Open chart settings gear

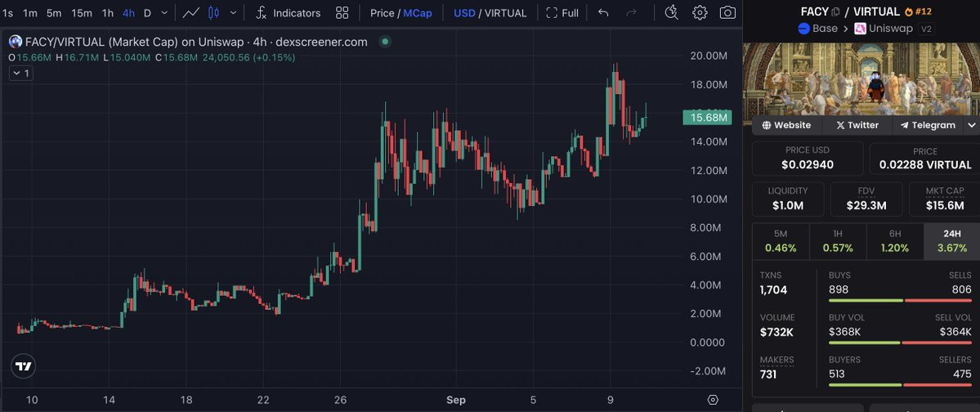coord(700,12)
